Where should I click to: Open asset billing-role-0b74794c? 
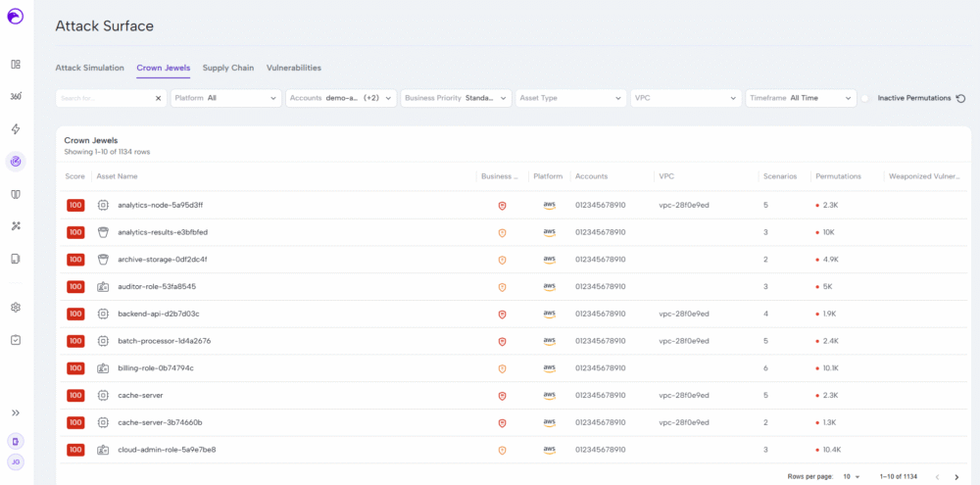point(155,367)
